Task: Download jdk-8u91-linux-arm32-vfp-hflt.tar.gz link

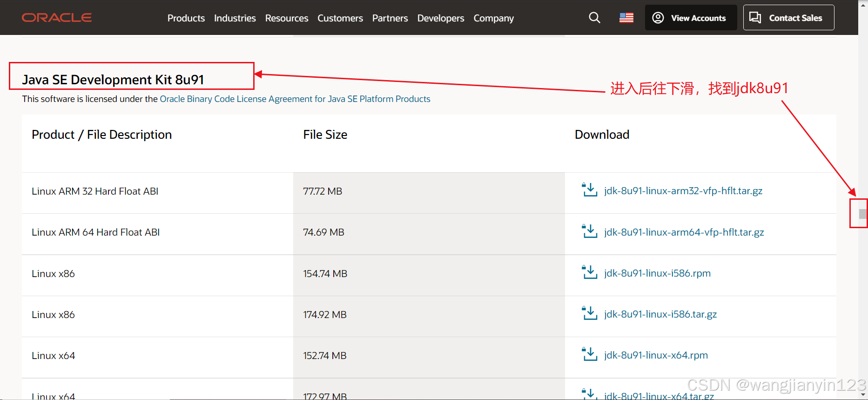Action: 683,191
